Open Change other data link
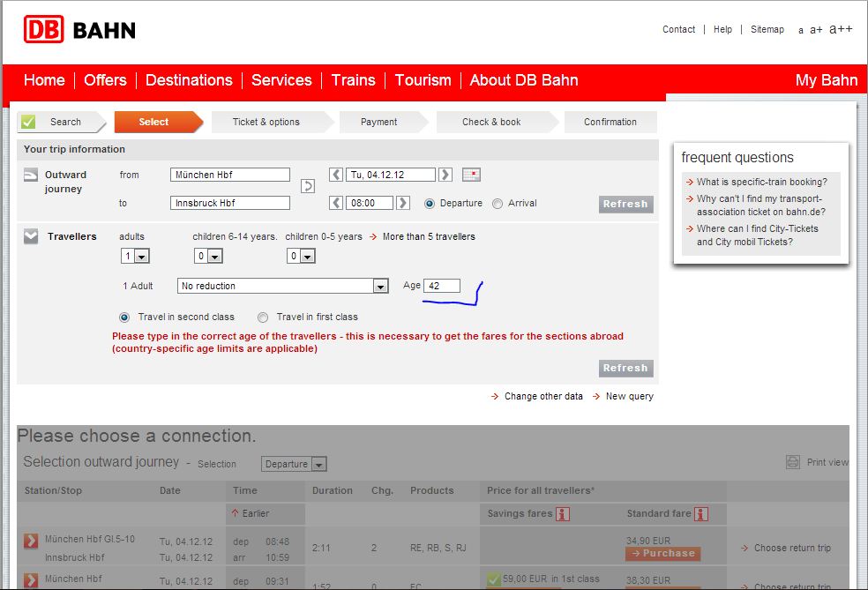 pyautogui.click(x=543, y=396)
